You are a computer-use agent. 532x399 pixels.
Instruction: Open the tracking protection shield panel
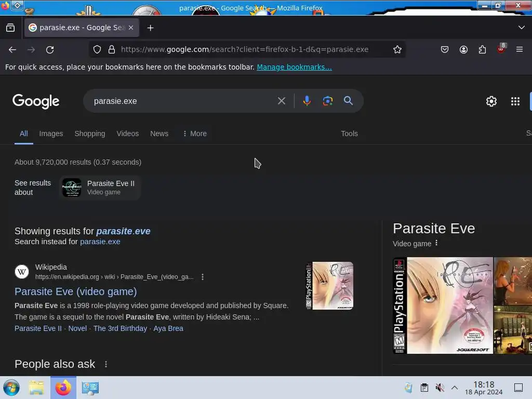click(97, 49)
